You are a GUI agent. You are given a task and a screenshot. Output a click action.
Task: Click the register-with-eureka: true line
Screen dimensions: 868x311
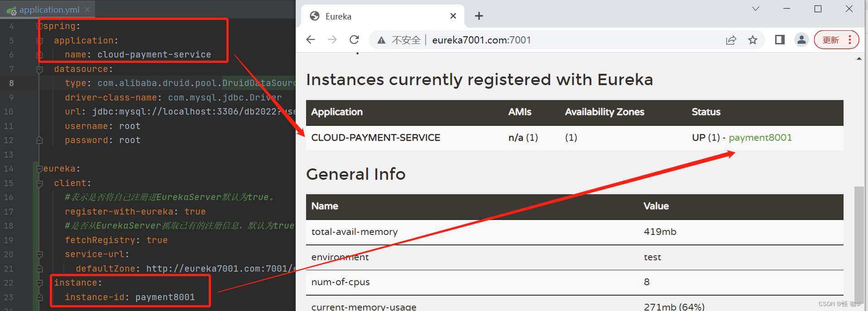point(135,212)
